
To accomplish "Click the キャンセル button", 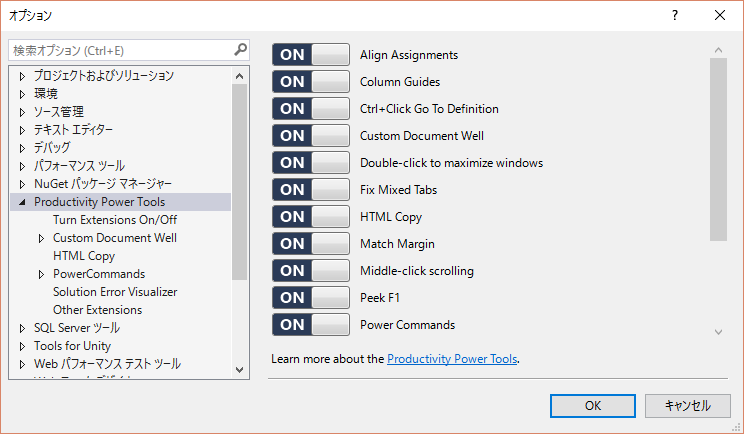I will (x=688, y=406).
